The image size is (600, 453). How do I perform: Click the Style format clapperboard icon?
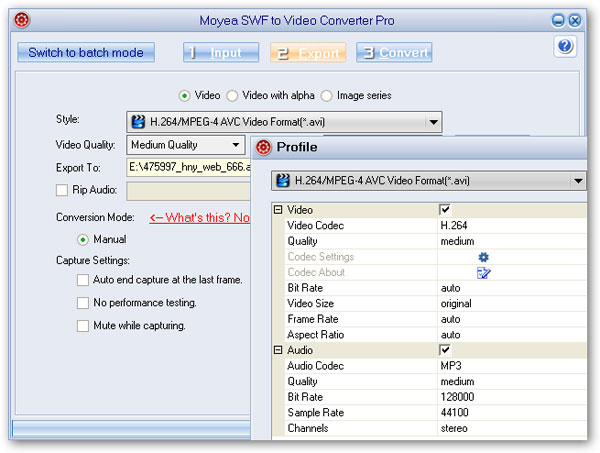[138, 122]
